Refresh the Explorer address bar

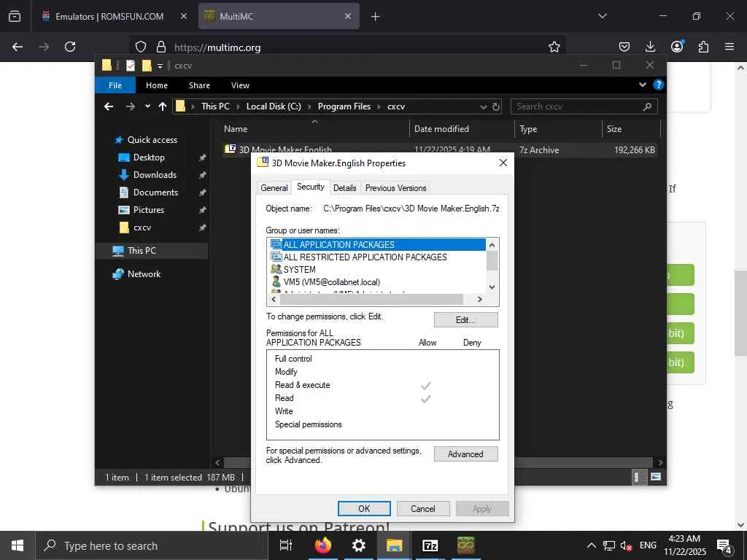(496, 106)
